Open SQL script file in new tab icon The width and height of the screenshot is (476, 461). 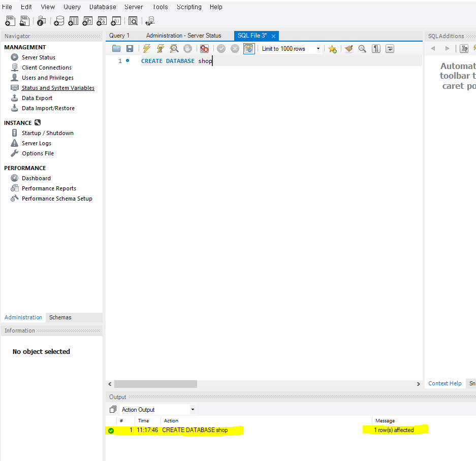[24, 21]
